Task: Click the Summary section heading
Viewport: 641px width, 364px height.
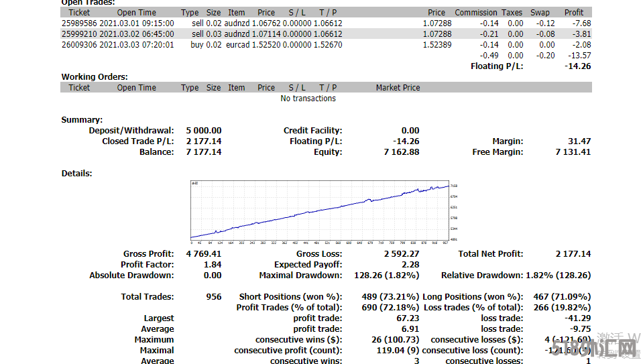Action: pyautogui.click(x=82, y=120)
